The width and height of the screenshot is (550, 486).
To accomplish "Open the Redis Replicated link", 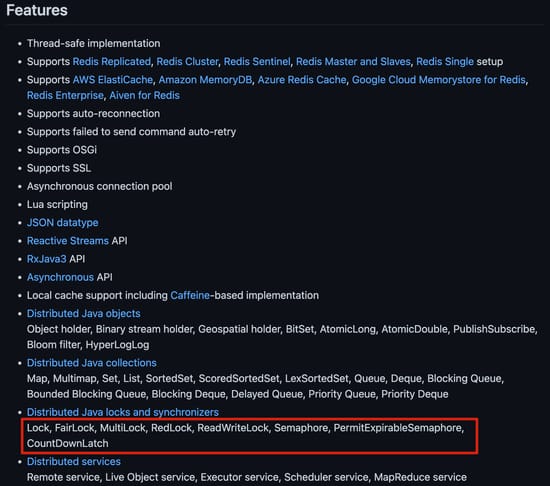I will 112,62.
